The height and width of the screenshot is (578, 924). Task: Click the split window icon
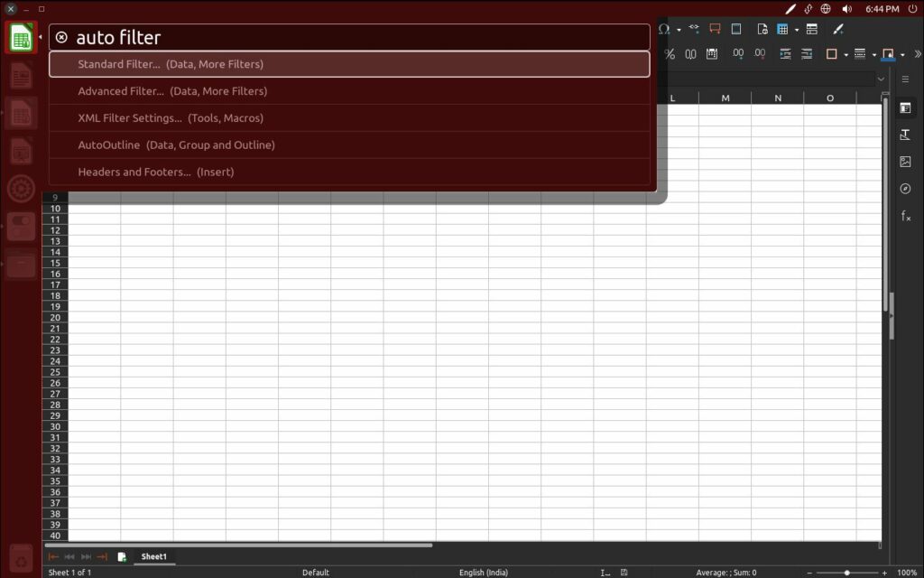[x=812, y=29]
